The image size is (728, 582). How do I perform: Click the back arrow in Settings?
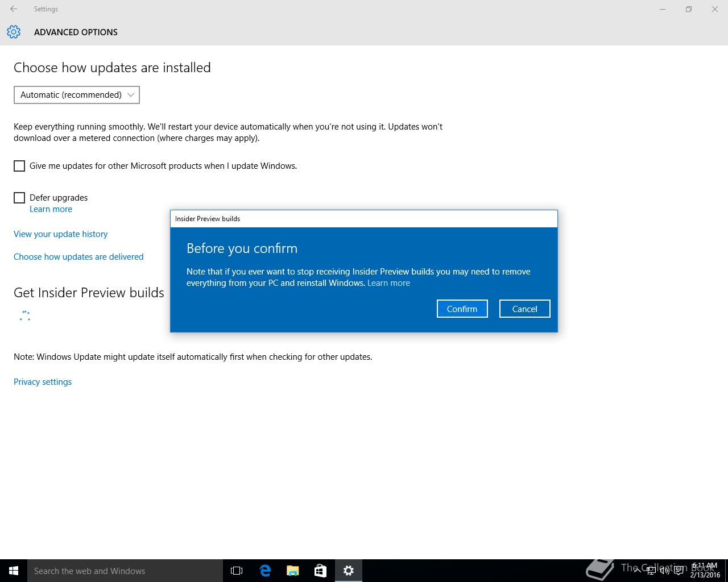14,9
